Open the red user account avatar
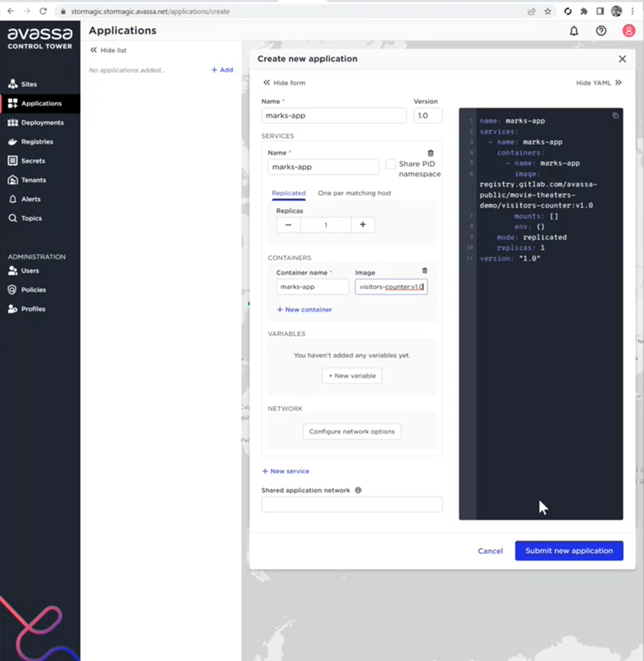644x661 pixels. (629, 31)
